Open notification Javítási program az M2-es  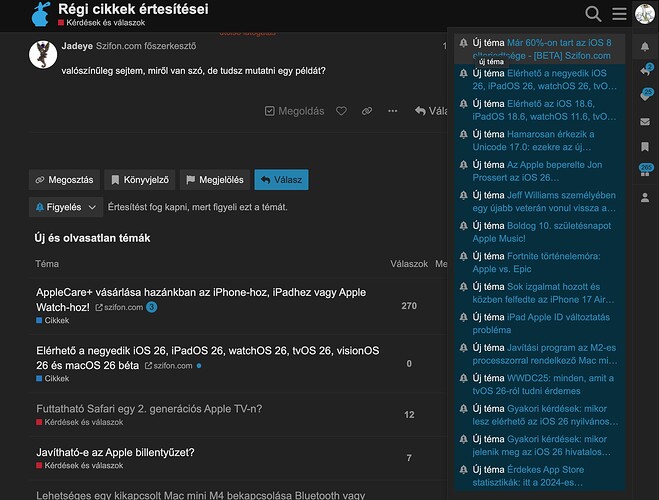click(x=540, y=354)
